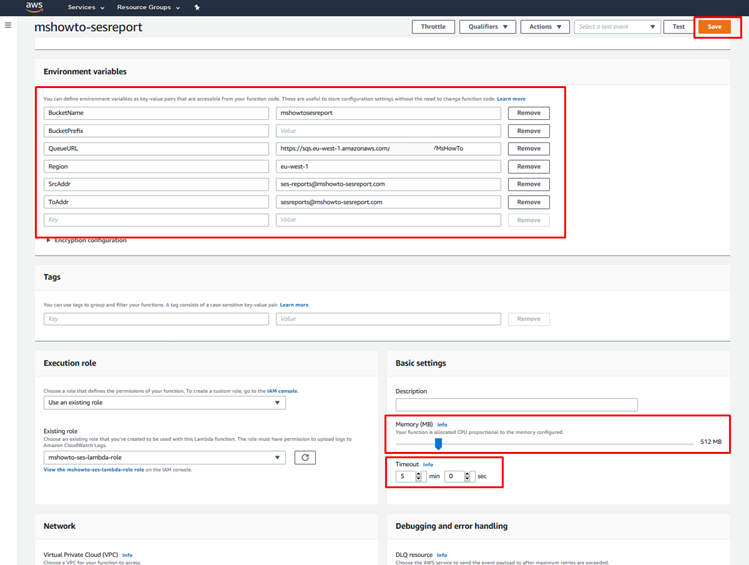Click the BucketPrefix key field
The width and height of the screenshot is (749, 565).
coord(156,131)
